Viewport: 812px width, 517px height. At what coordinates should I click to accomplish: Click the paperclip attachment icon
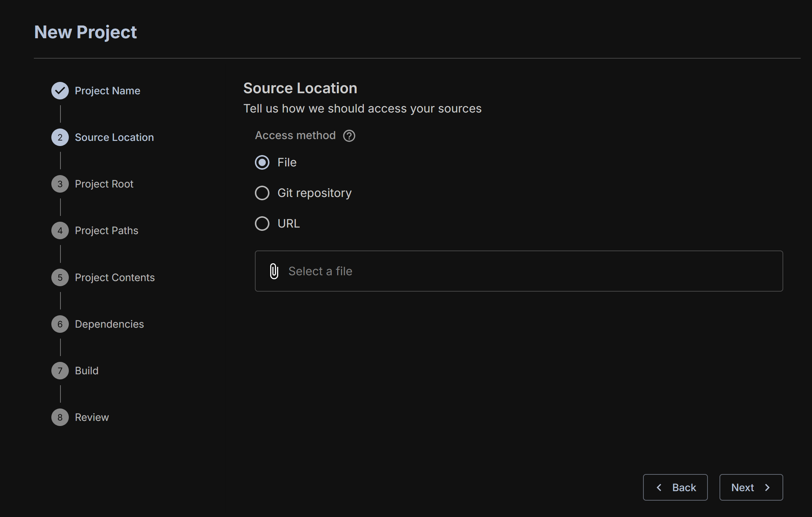pyautogui.click(x=274, y=271)
